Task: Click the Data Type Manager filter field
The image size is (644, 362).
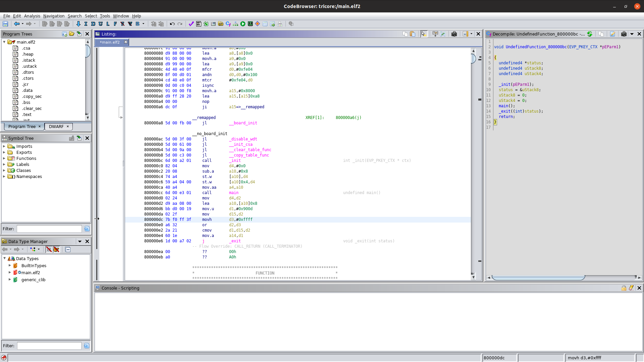Action: (49, 346)
